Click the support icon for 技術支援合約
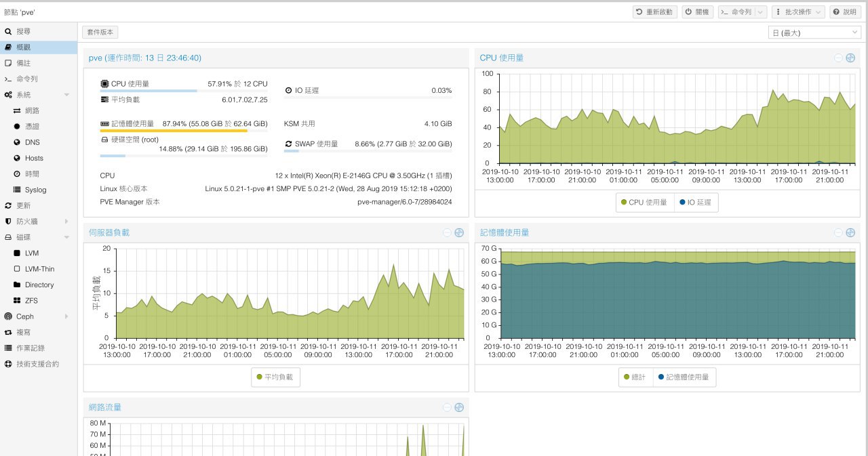 8,364
